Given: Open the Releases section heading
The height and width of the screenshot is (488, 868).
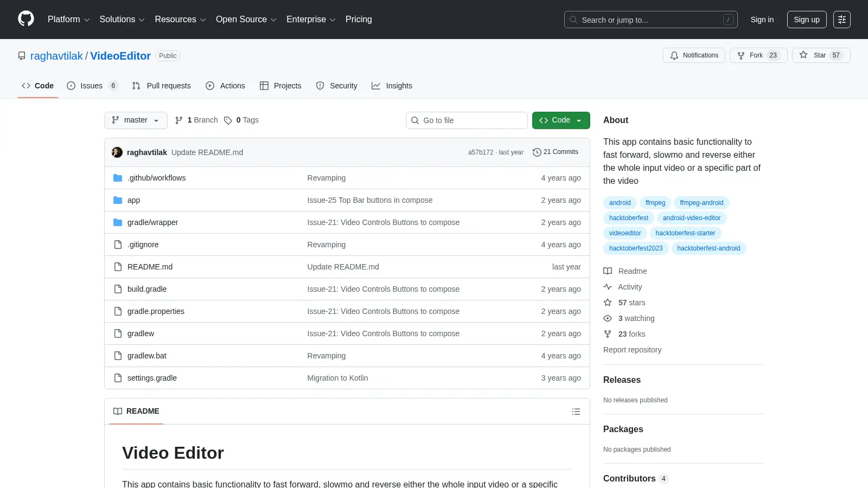Looking at the screenshot, I should pos(622,380).
